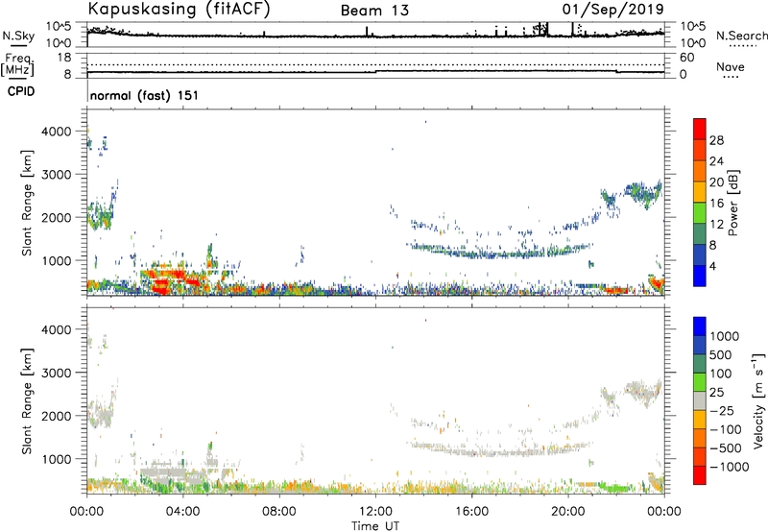The width and height of the screenshot is (768, 532).
Task: Click the gray -25 to 25 velocity swatch
Action: 700,401
